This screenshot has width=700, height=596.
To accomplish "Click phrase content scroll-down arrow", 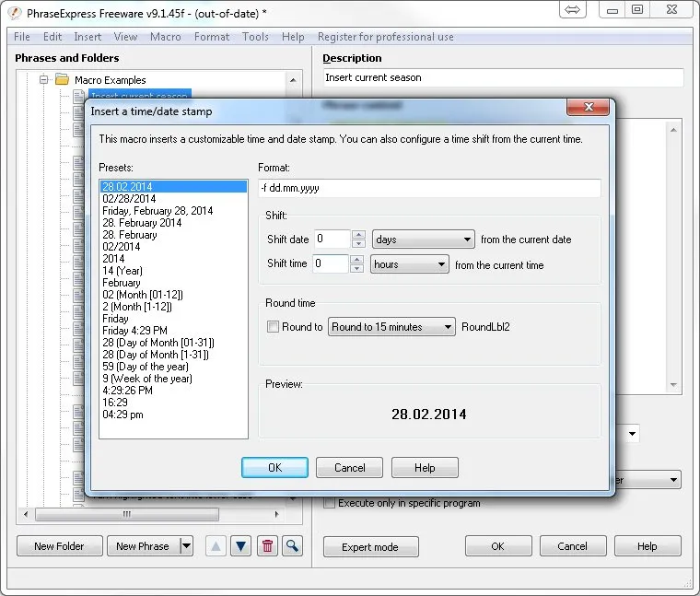I will (673, 385).
